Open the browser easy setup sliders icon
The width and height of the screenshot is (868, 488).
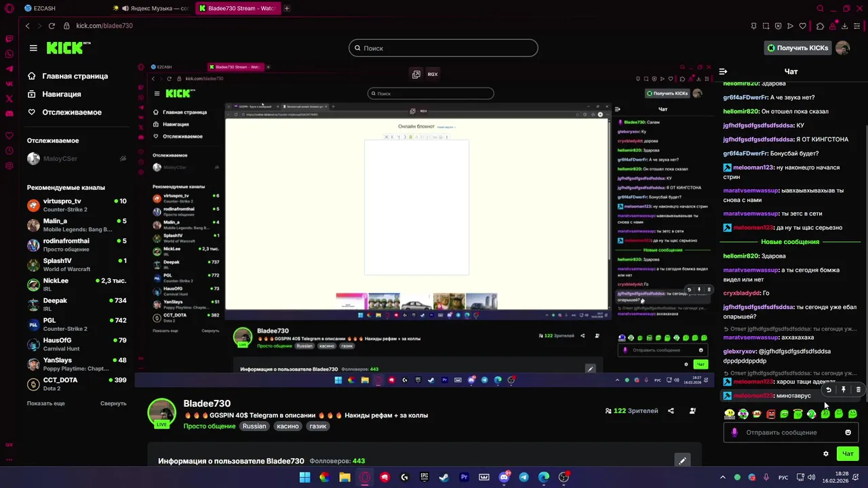click(858, 26)
